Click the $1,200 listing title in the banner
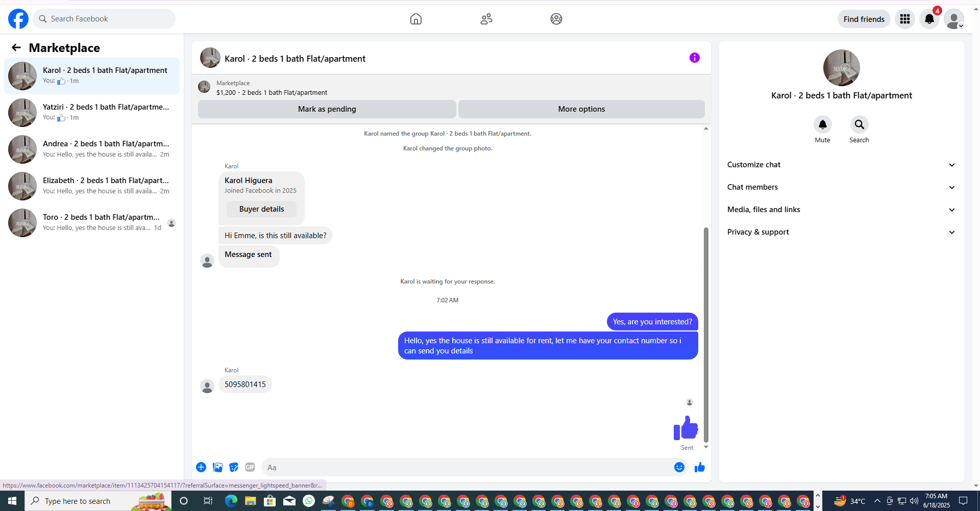This screenshot has height=511, width=980. point(272,92)
